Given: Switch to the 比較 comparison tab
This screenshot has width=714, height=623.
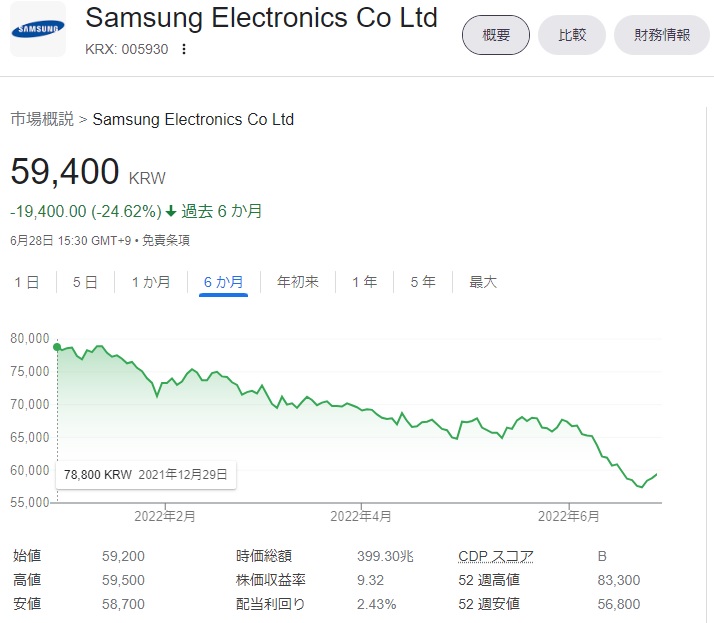Looking at the screenshot, I should tap(572, 35).
